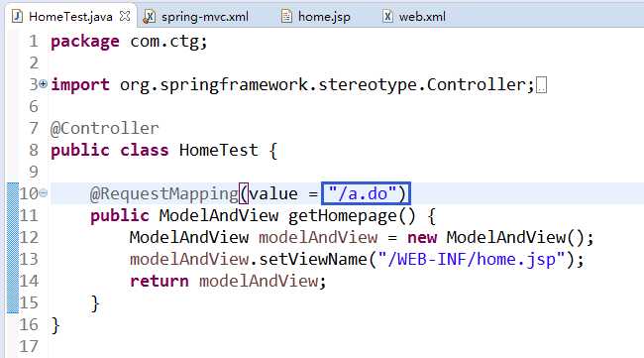Click the "value" attribute on line 10
This screenshot has width=644, height=358.
pos(273,193)
